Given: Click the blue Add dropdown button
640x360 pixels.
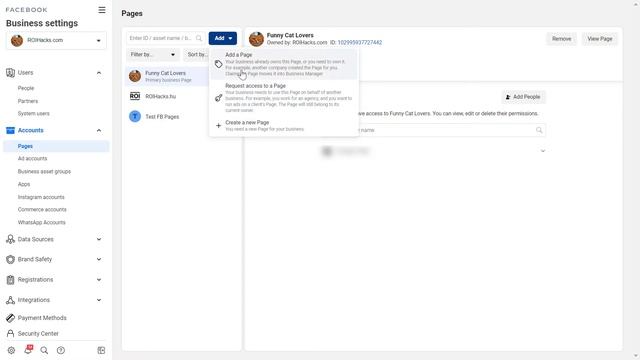Looking at the screenshot, I should pos(222,38).
